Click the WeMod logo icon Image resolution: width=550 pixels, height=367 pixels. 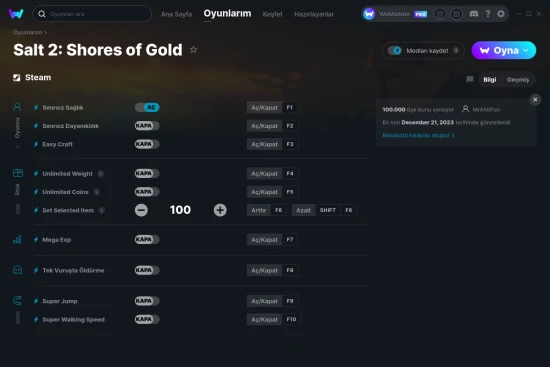(x=16, y=14)
